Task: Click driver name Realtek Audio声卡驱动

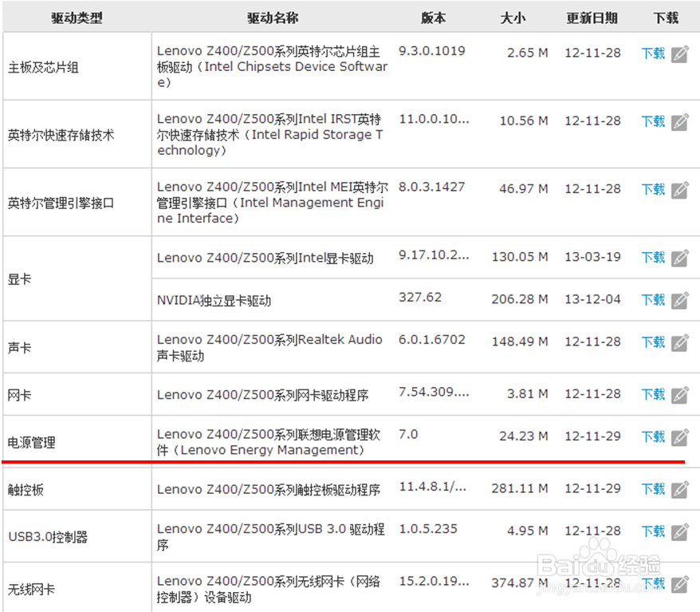Action: pos(269,348)
